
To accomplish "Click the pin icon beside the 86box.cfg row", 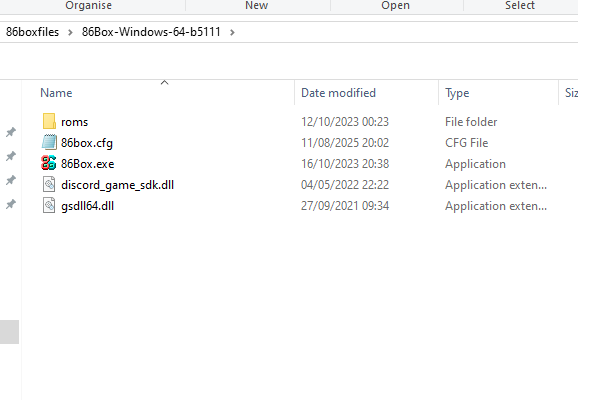I will pos(11,156).
